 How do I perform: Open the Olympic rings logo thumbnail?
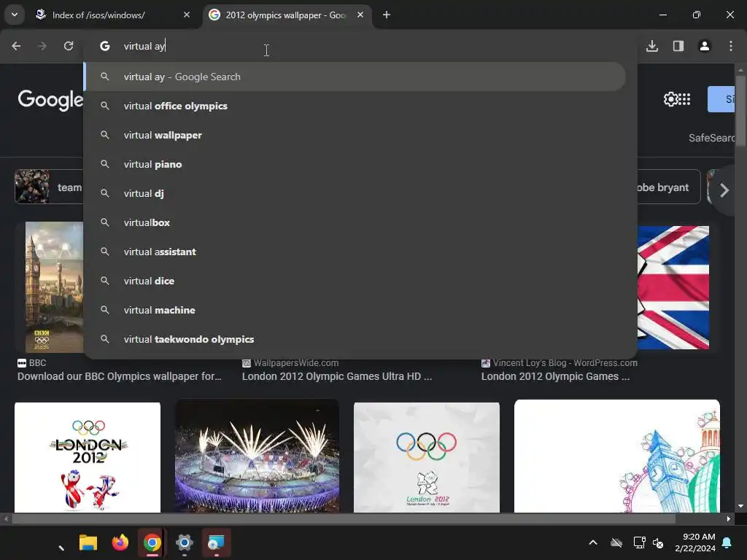[427, 457]
